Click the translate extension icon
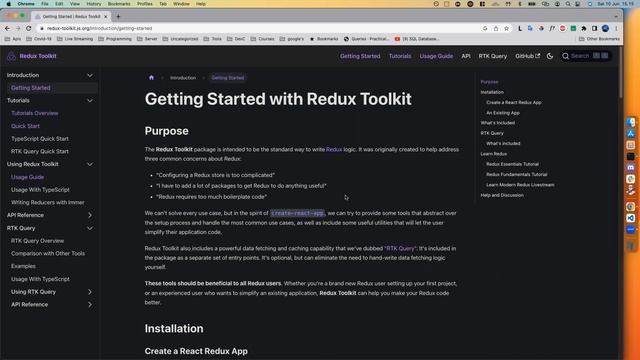This screenshot has height=360, width=640. [x=530, y=28]
